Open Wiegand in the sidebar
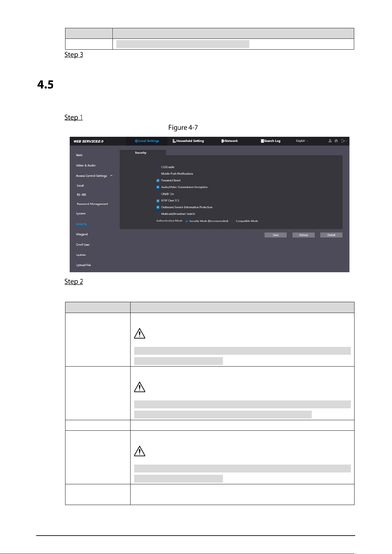Screen dimensions: 392x554 (82, 234)
